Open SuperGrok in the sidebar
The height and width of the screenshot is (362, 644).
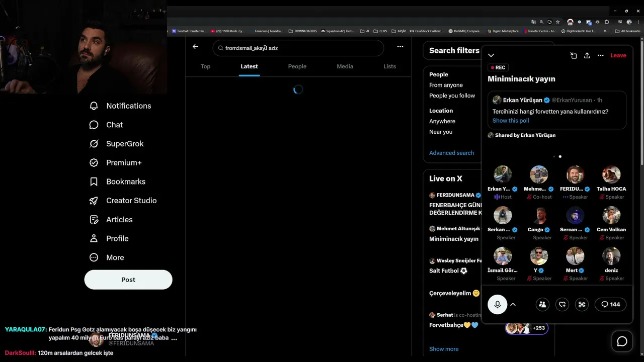click(x=116, y=144)
